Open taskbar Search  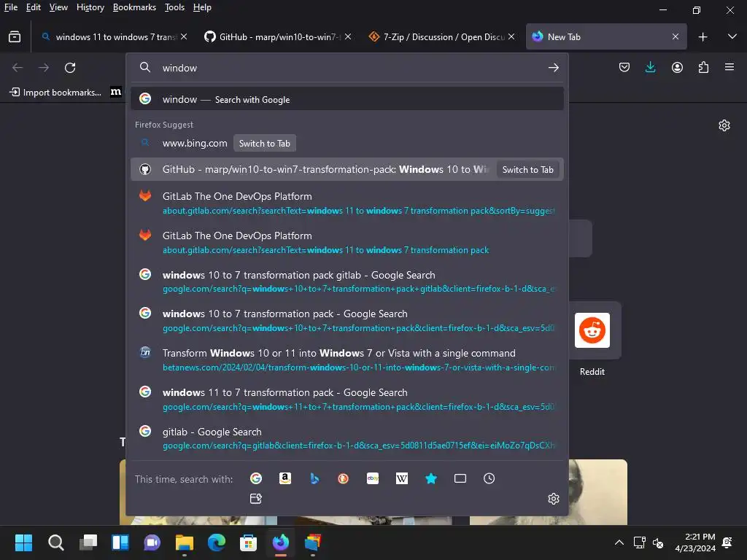pyautogui.click(x=55, y=542)
